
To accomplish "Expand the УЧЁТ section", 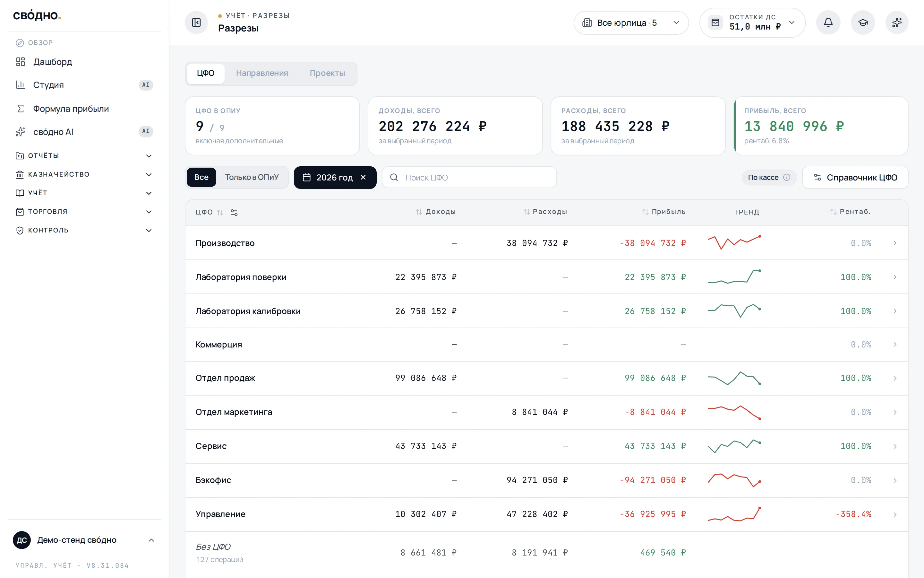I will (x=84, y=193).
